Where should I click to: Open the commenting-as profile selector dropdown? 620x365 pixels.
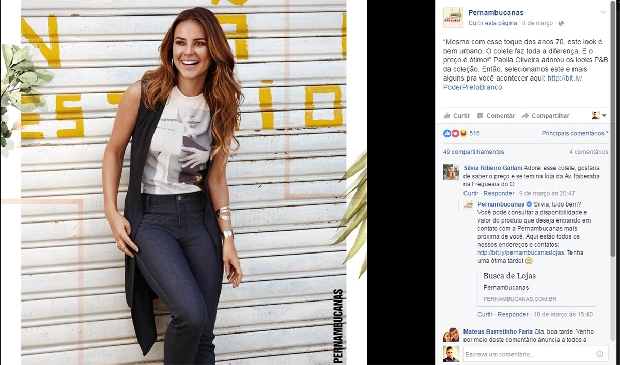coord(599,115)
